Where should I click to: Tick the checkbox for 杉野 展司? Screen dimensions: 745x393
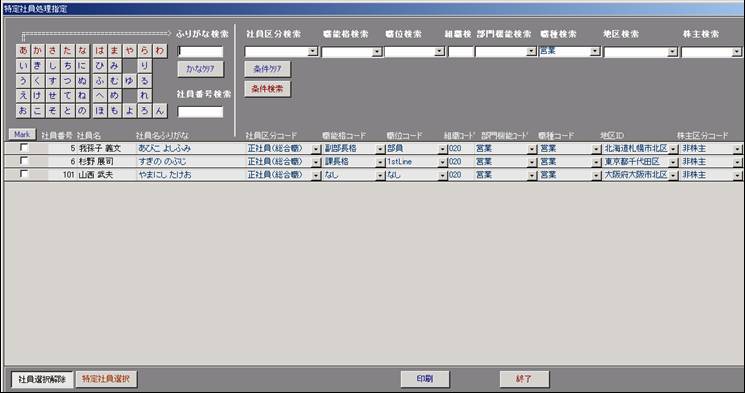click(x=23, y=161)
